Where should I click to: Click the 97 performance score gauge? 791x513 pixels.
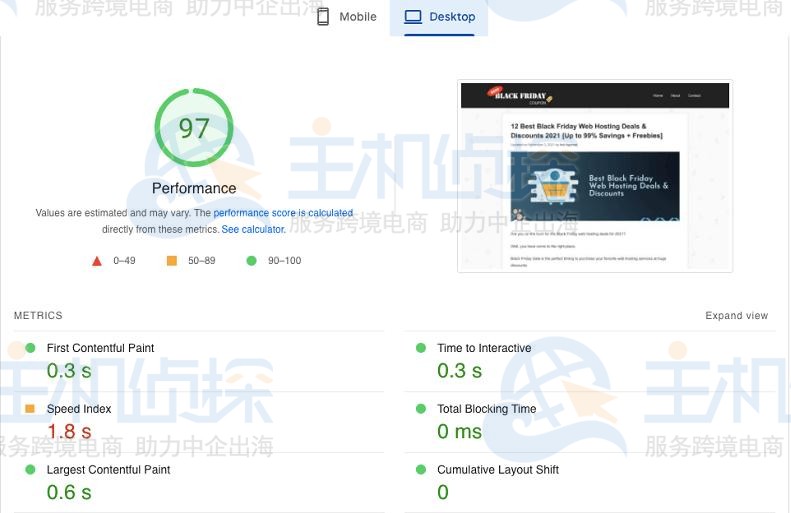coord(194,128)
